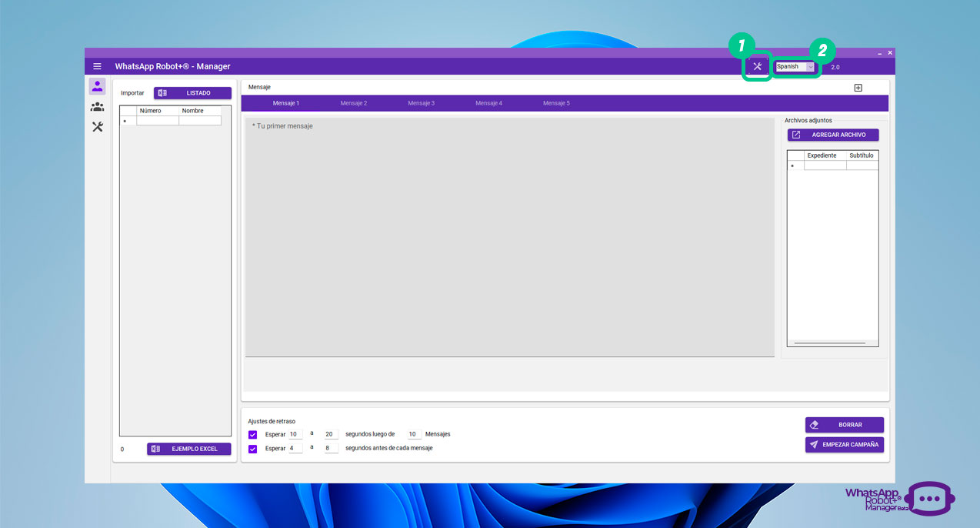Click the empty Expediente cell in attachments grid
This screenshot has width=980, height=528.
coord(825,165)
